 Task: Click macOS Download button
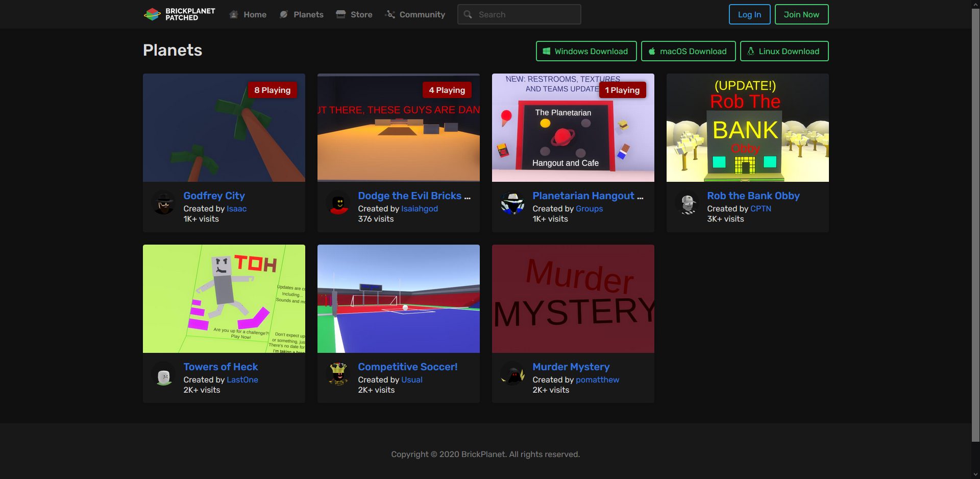click(x=688, y=51)
